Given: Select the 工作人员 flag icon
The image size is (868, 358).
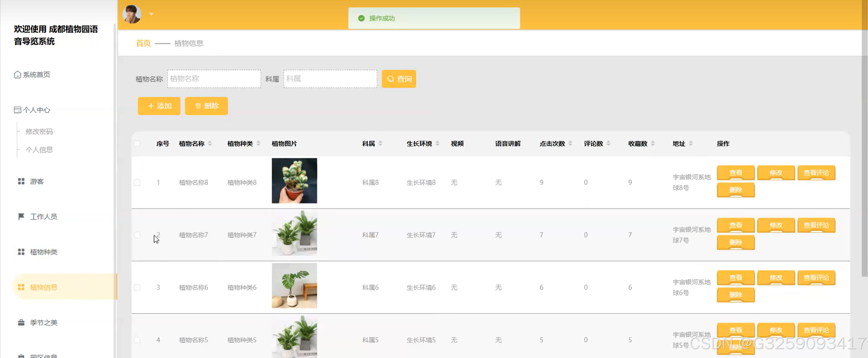Looking at the screenshot, I should (21, 217).
